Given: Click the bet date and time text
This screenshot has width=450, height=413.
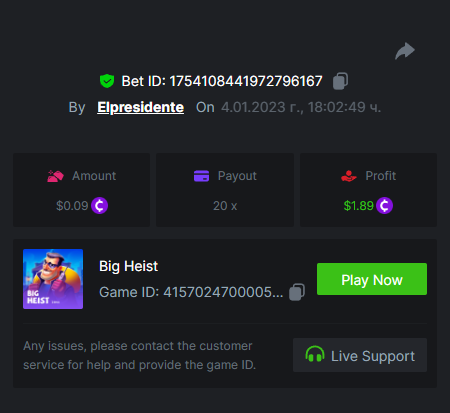Looking at the screenshot, I should tap(301, 107).
